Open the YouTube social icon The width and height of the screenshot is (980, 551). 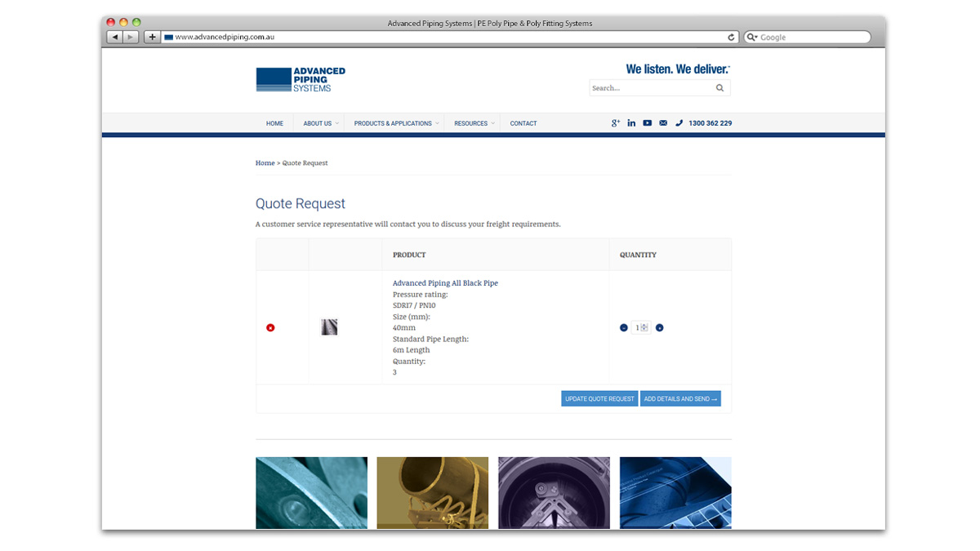coord(647,123)
